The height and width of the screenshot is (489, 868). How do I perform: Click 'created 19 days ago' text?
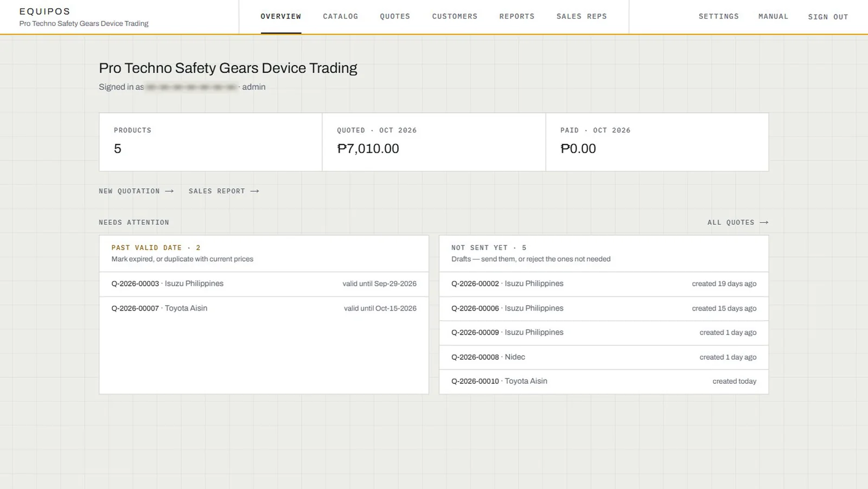(x=724, y=284)
